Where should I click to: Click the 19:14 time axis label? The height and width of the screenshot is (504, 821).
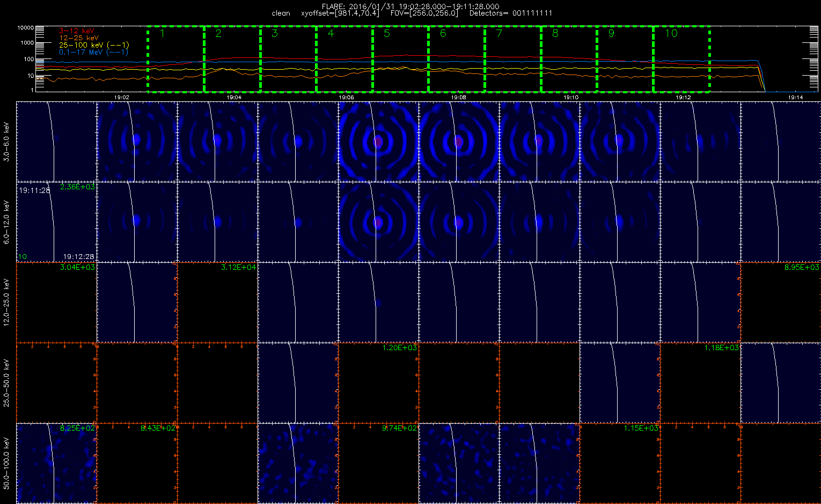coord(795,98)
